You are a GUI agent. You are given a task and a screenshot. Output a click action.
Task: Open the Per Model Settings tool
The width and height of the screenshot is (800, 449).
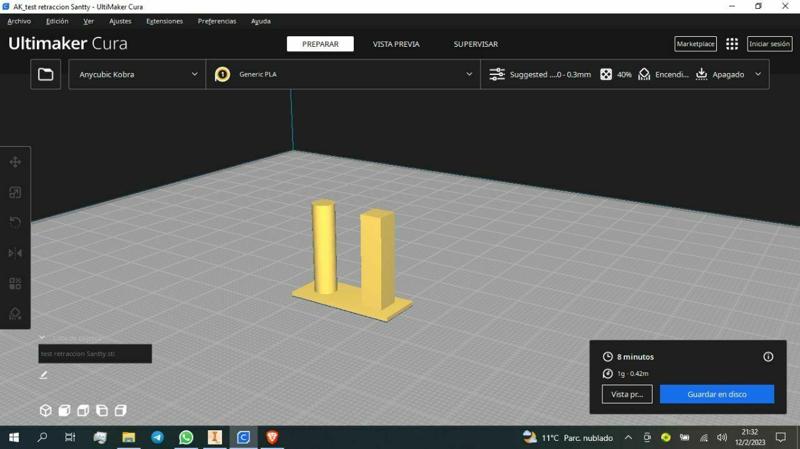(15, 284)
